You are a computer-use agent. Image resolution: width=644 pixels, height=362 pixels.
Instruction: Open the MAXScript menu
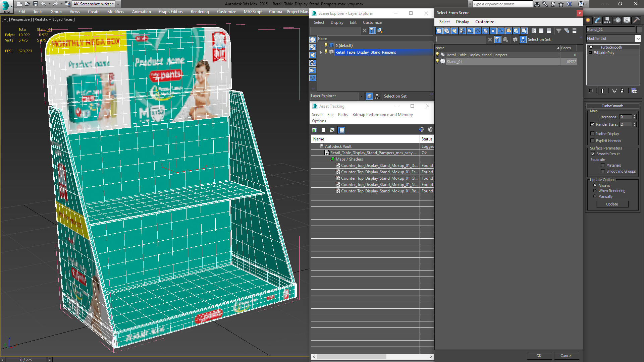click(x=253, y=12)
